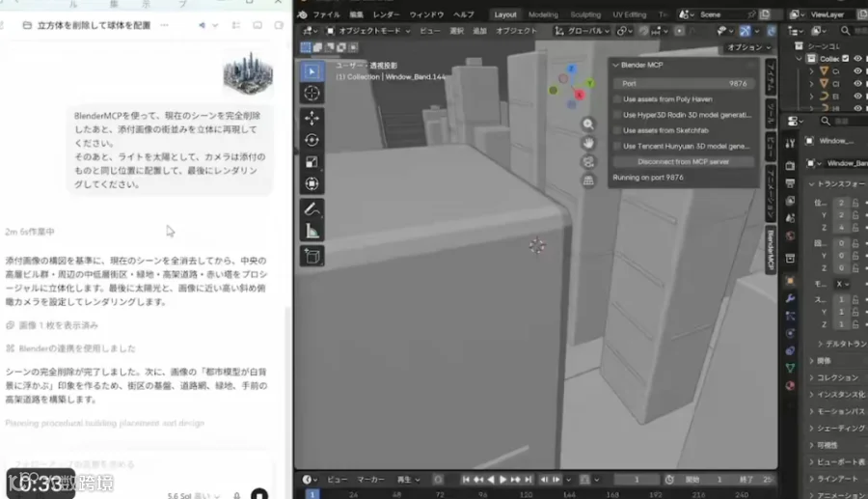Viewport: 868px width, 499px height.
Task: Collapse the Blender MCP panel header
Action: pyautogui.click(x=615, y=65)
